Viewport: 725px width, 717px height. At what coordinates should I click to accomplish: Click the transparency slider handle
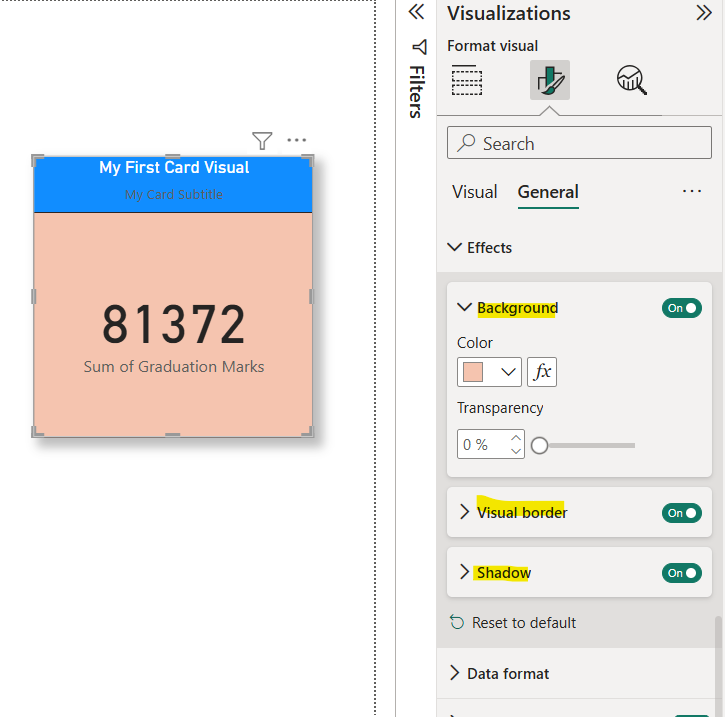(x=539, y=446)
